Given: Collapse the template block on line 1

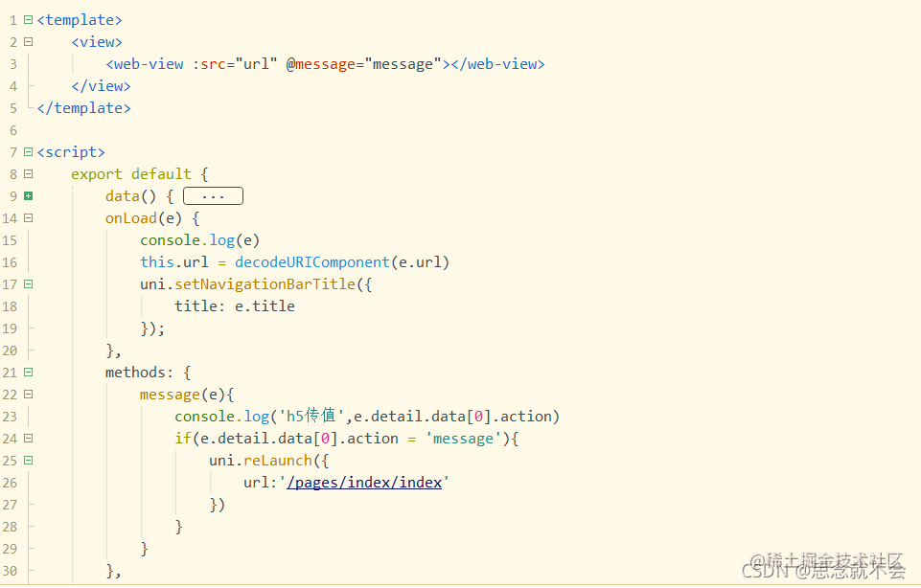Looking at the screenshot, I should [27, 19].
